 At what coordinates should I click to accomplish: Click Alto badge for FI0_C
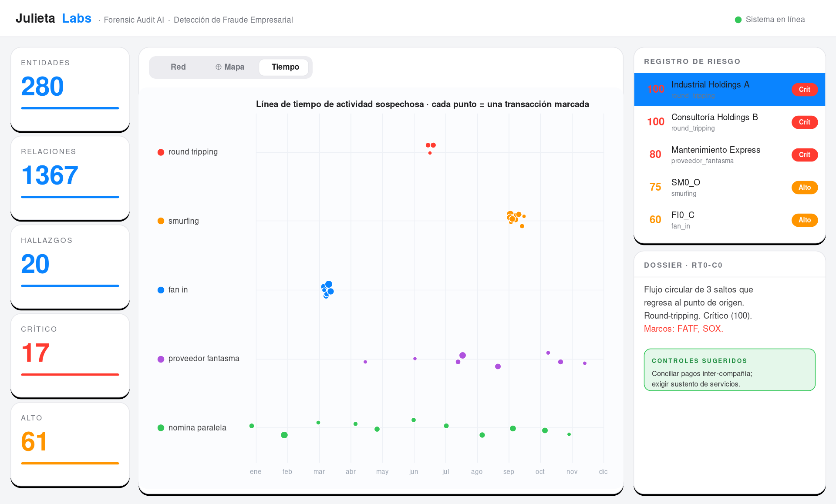pyautogui.click(x=804, y=220)
